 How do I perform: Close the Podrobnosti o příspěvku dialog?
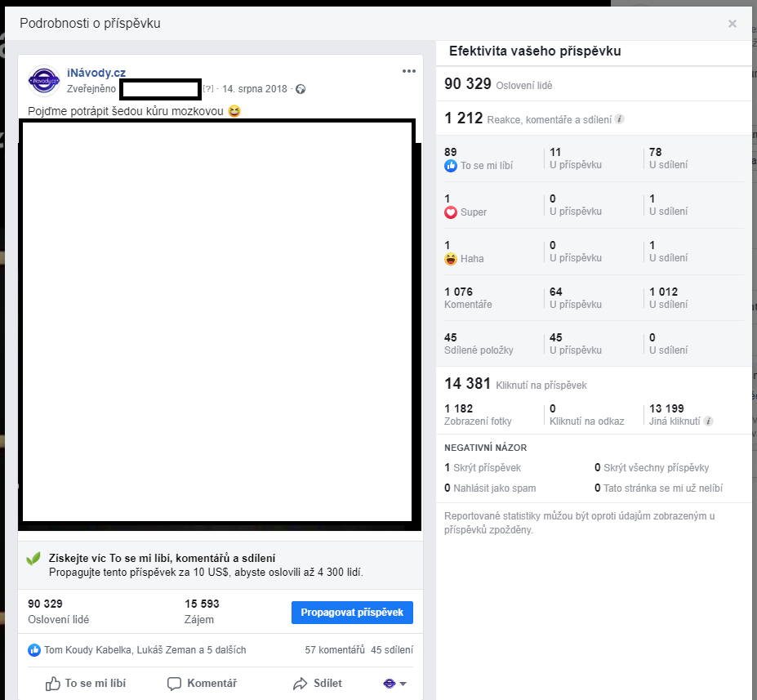click(x=732, y=24)
